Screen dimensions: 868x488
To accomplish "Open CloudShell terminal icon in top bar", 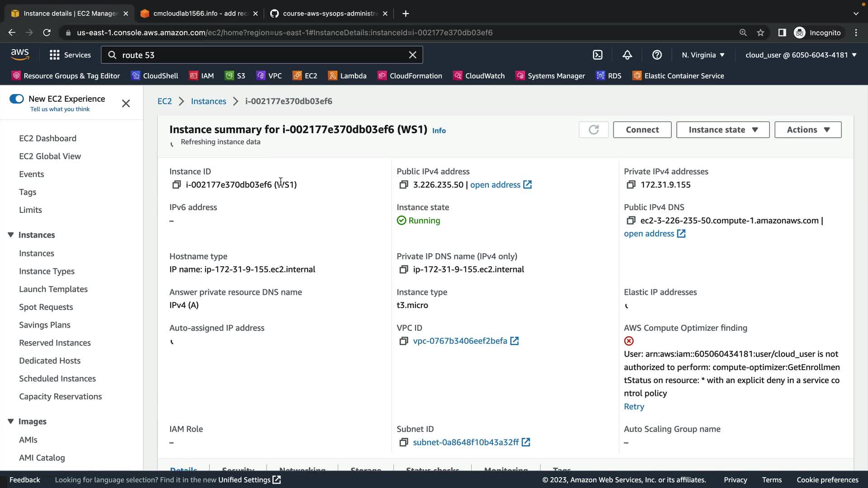I will tap(598, 55).
